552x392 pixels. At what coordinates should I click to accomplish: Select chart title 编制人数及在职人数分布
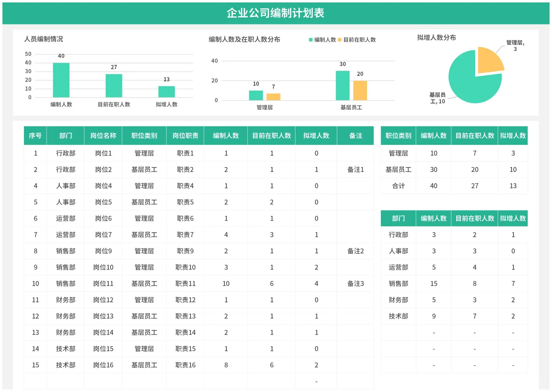(x=244, y=39)
